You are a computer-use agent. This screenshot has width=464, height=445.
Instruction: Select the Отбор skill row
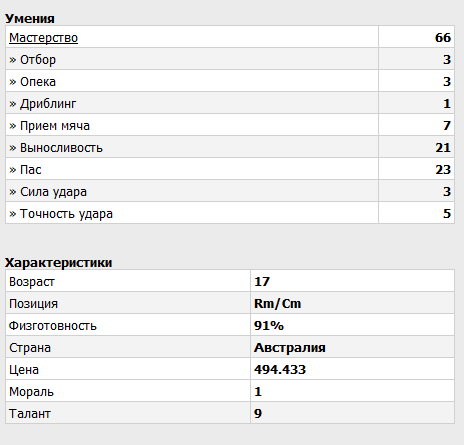230,59
